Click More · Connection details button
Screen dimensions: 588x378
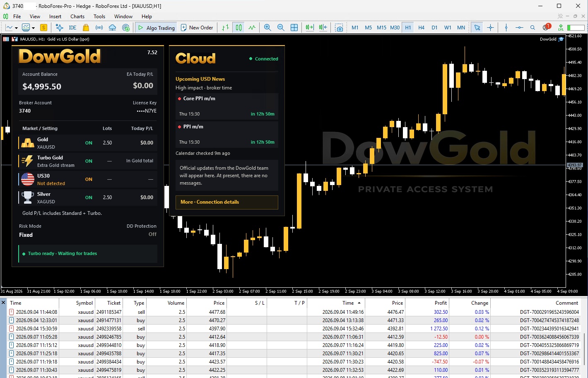(227, 202)
